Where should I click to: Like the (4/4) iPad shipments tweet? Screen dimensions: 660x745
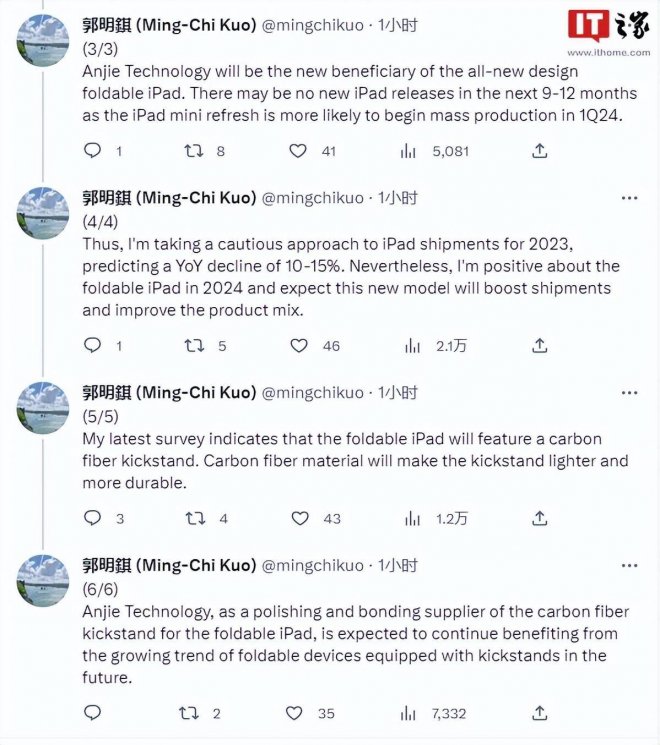coord(298,345)
